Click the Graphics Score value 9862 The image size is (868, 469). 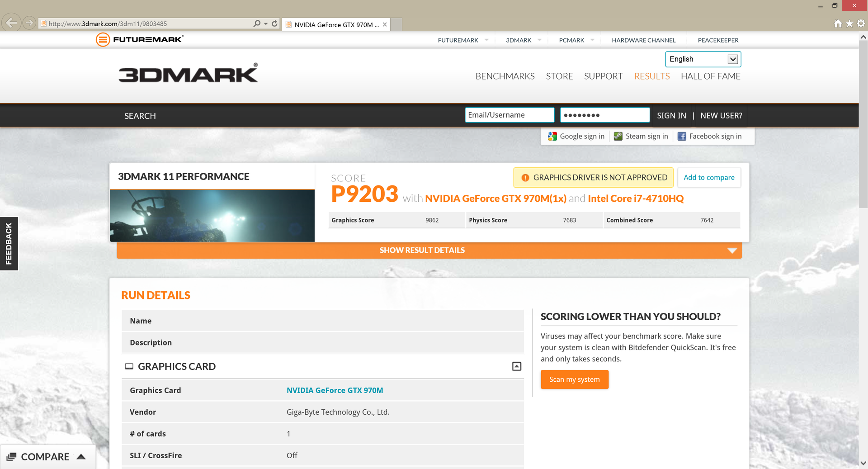pyautogui.click(x=432, y=220)
